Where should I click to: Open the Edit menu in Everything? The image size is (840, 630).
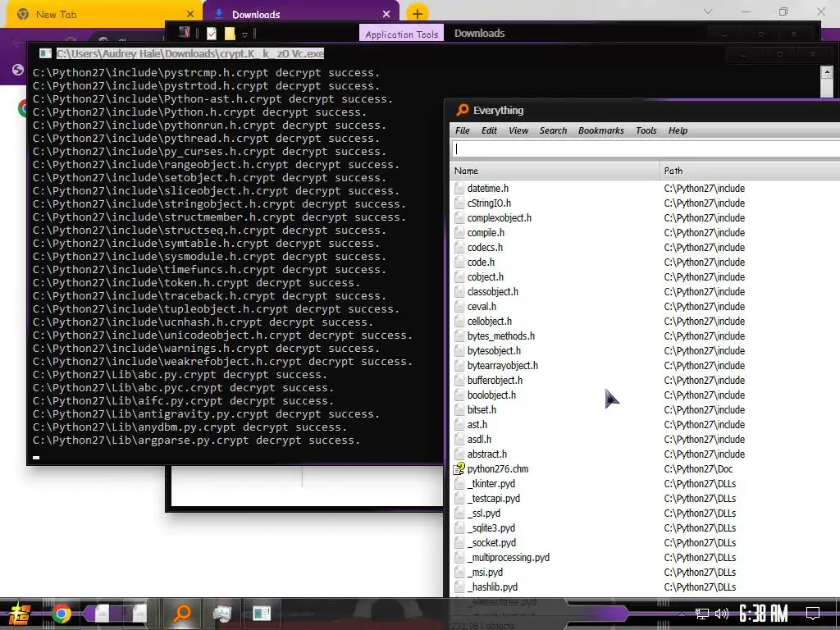pos(489,130)
